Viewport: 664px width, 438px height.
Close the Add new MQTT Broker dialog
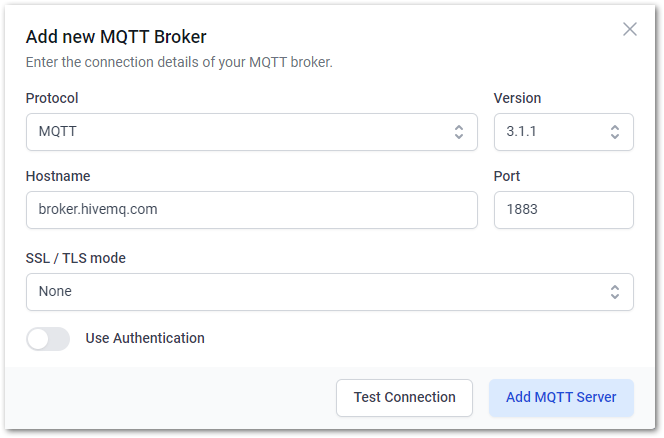pyautogui.click(x=630, y=29)
